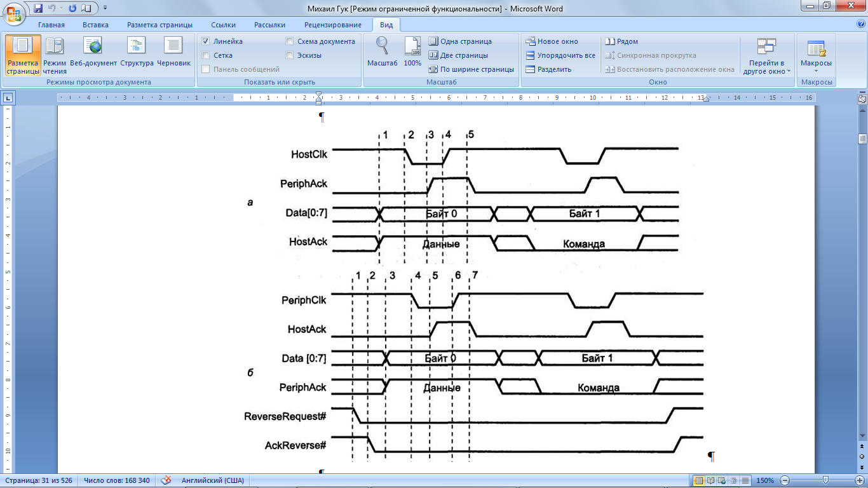868x488 pixels.
Task: Redo action in Quick Access toolbar
Action: (x=72, y=8)
